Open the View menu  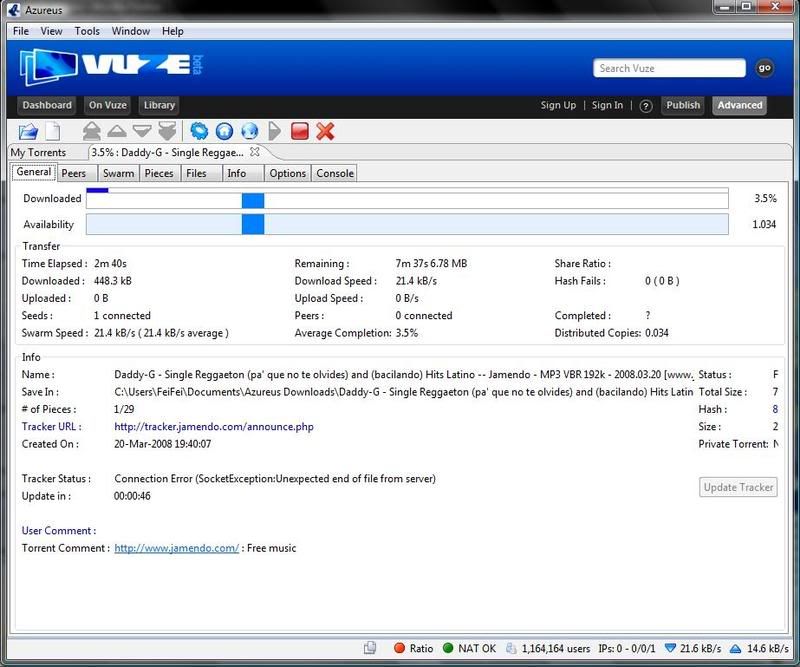(x=51, y=31)
